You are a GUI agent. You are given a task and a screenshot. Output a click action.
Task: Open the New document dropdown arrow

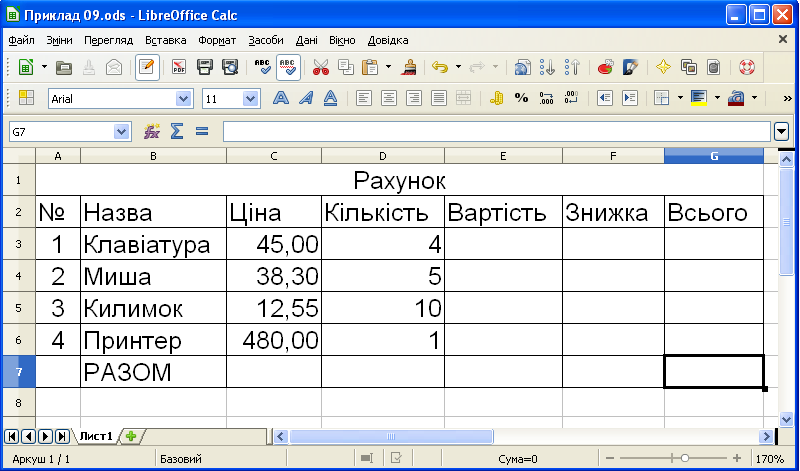point(44,67)
